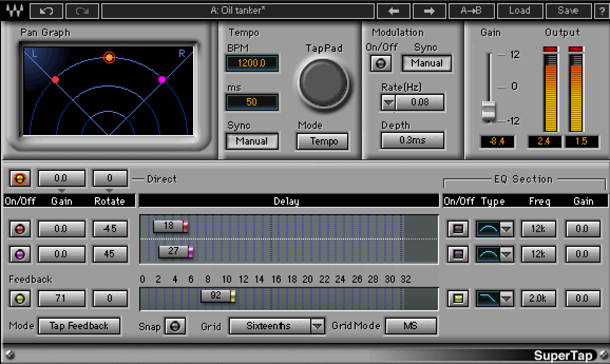Image resolution: width=610 pixels, height=364 pixels.
Task: Enable the Snap toggle
Action: tap(175, 326)
